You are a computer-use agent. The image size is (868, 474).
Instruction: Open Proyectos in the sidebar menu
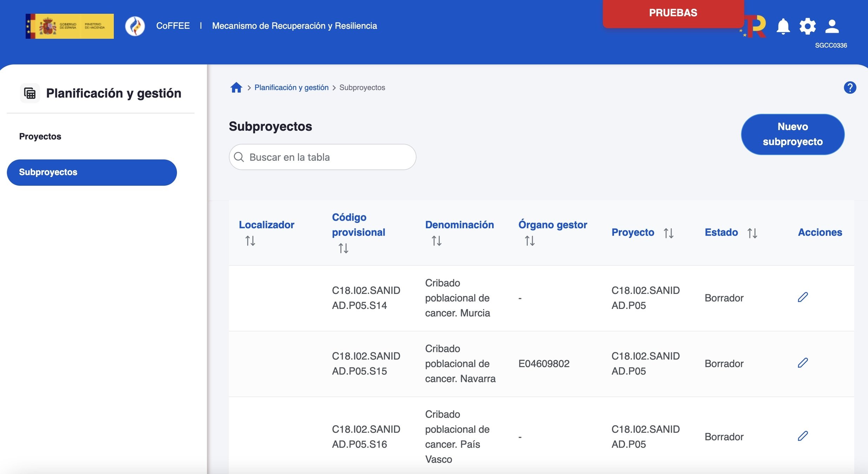pos(40,137)
